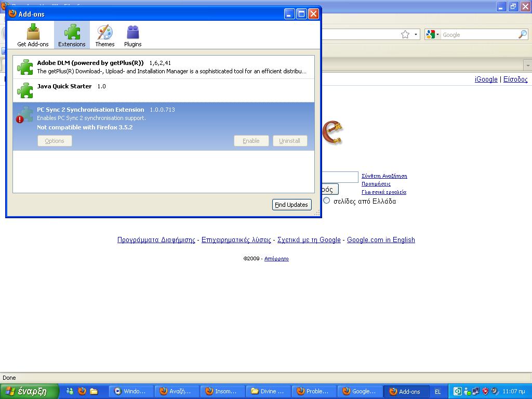Viewport: 532px width, 399px height.
Task: Open the Γλωσσικά εργαλεία link
Action: [384, 192]
